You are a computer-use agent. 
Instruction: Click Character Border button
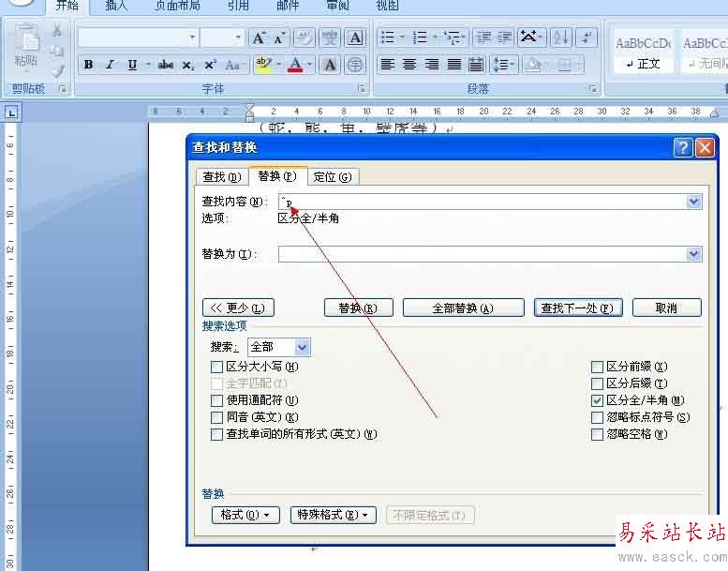pos(355,38)
